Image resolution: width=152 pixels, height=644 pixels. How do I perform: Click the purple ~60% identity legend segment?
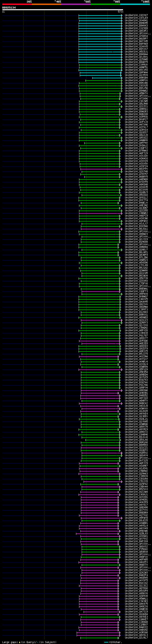[76, 4]
